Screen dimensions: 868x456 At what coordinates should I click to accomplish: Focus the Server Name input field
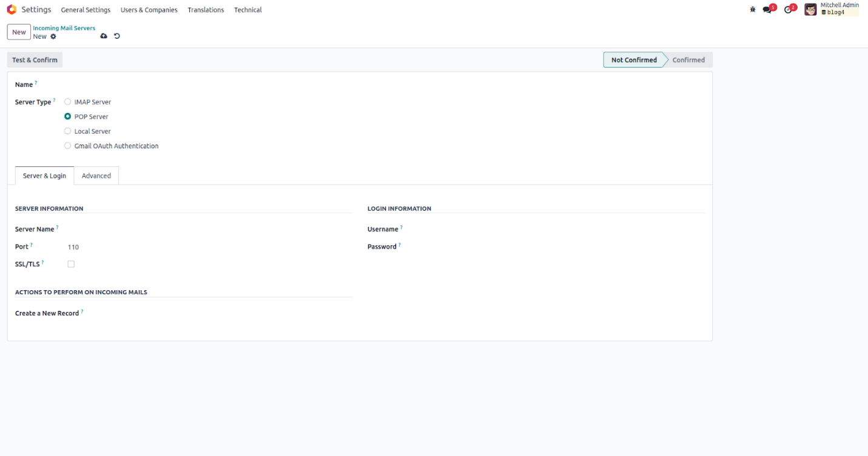[210, 230]
